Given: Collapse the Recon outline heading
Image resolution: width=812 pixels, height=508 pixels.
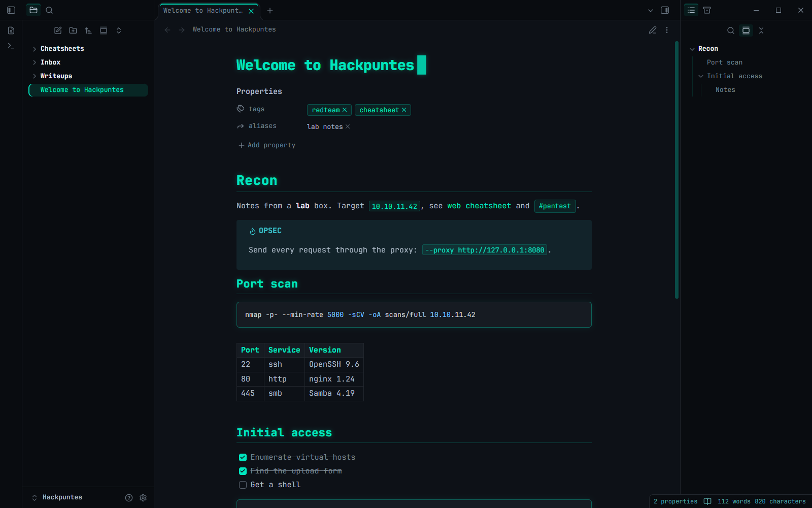Looking at the screenshot, I should (692, 49).
